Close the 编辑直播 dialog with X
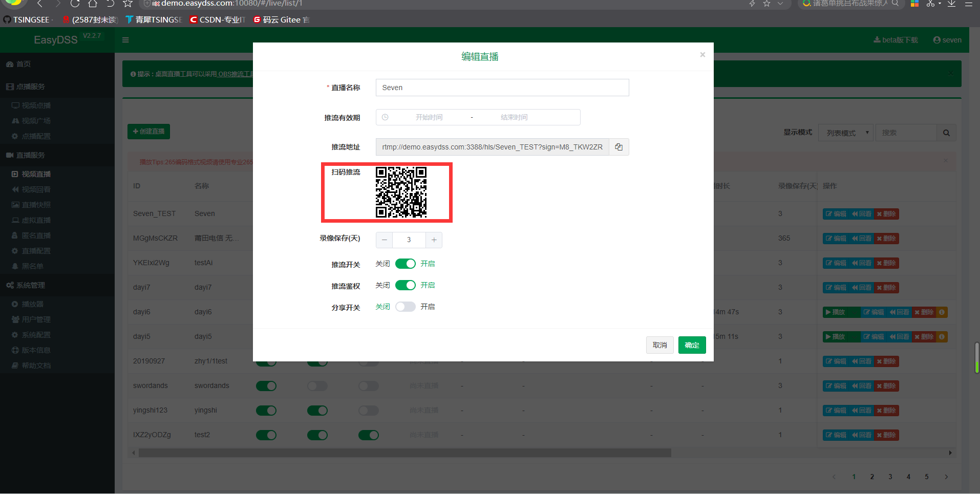Screen dimensions: 980x494 point(702,55)
